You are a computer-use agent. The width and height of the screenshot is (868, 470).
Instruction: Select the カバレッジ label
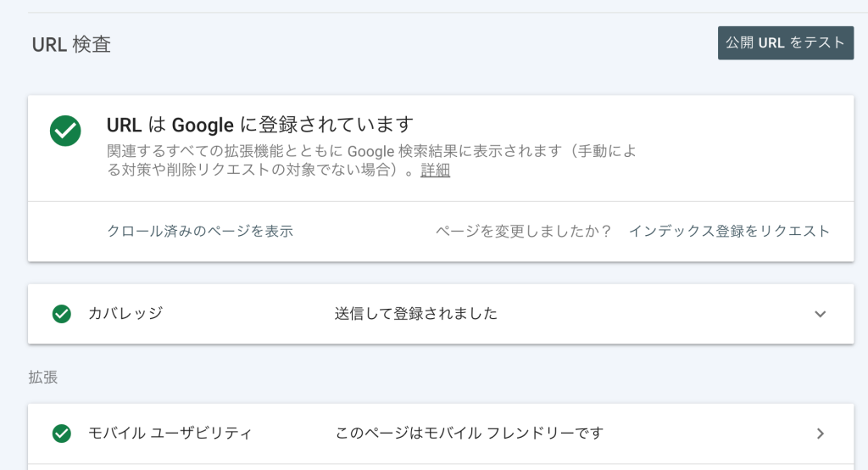[x=125, y=314]
